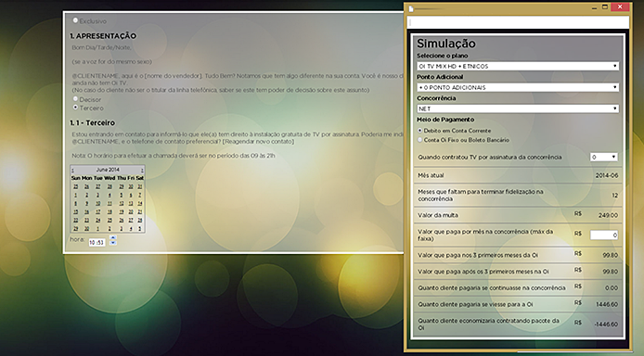Select June 24 in the calendar
The width and height of the screenshot is (644, 356).
click(98, 221)
